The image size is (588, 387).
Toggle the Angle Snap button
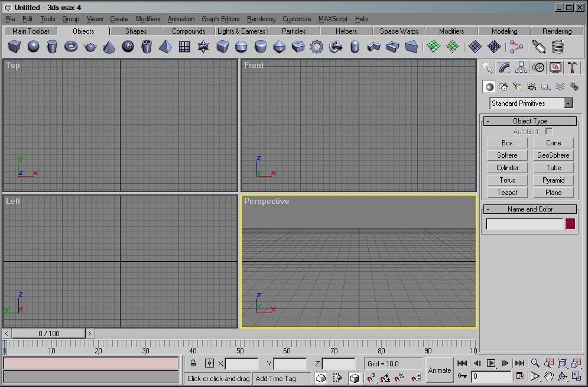385,378
